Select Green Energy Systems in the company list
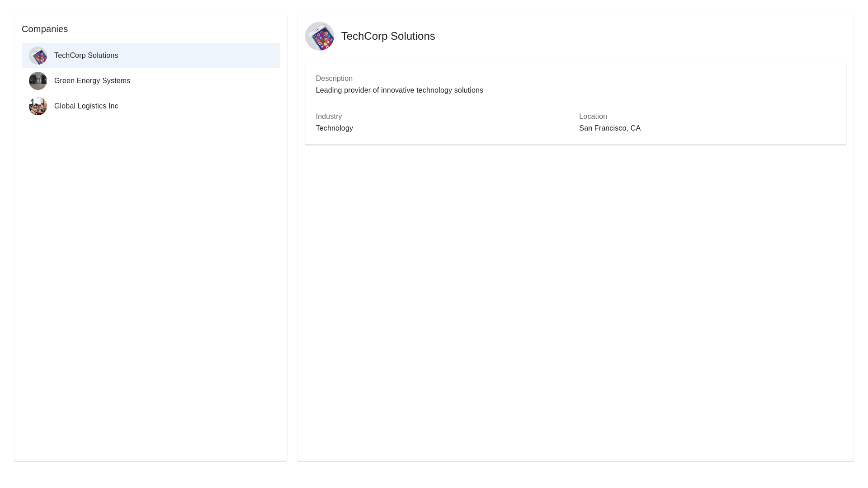This screenshot has height=488, width=868. [92, 81]
